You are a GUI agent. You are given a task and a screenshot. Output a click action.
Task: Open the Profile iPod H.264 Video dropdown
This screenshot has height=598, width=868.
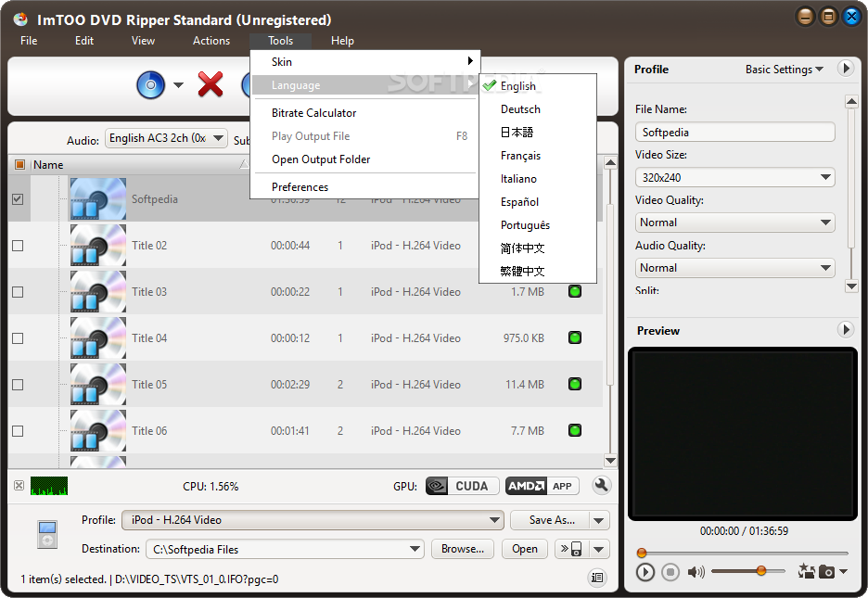click(313, 520)
